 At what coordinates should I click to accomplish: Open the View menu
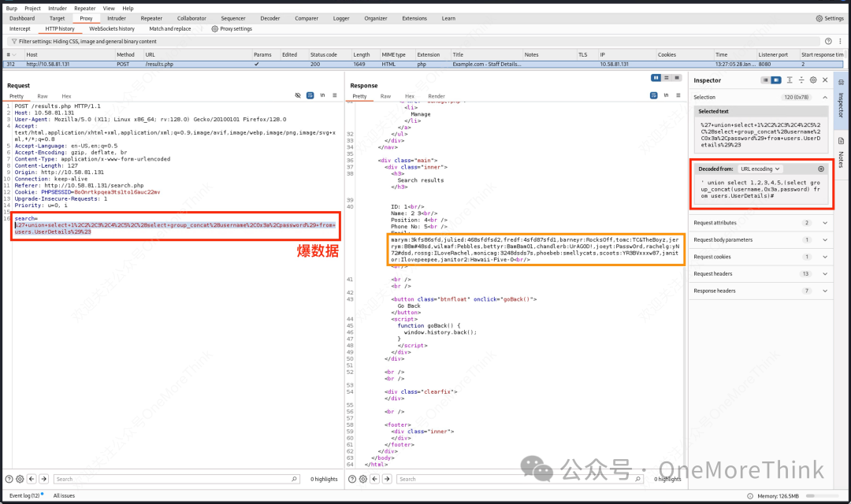[109, 8]
